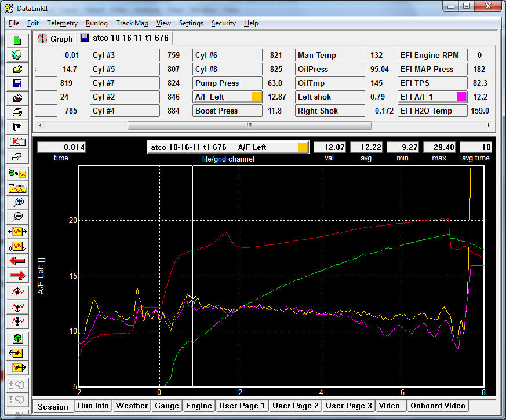The width and height of the screenshot is (506, 420).
Task: Open the Telemetry menu
Action: click(62, 23)
